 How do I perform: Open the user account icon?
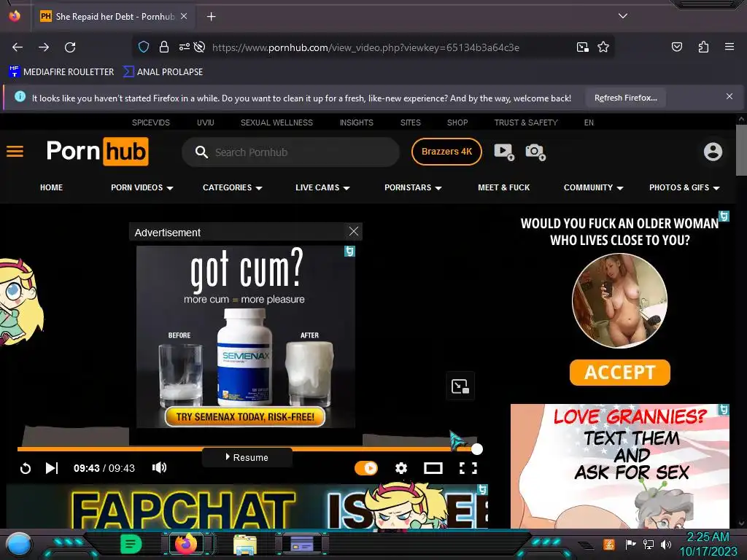click(x=713, y=152)
